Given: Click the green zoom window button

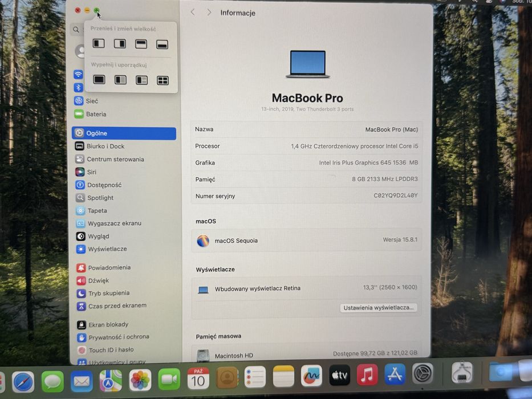Looking at the screenshot, I should 96,11.
